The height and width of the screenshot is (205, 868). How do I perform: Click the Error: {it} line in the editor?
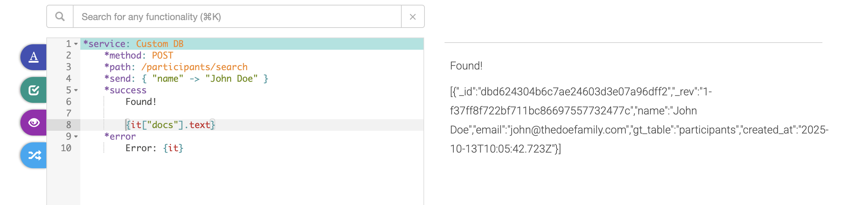point(154,148)
